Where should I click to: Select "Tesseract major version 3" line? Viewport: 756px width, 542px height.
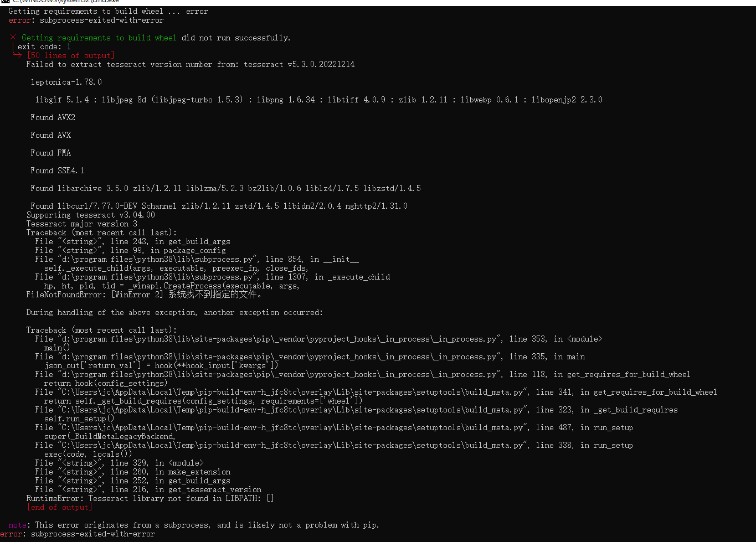pos(82,224)
